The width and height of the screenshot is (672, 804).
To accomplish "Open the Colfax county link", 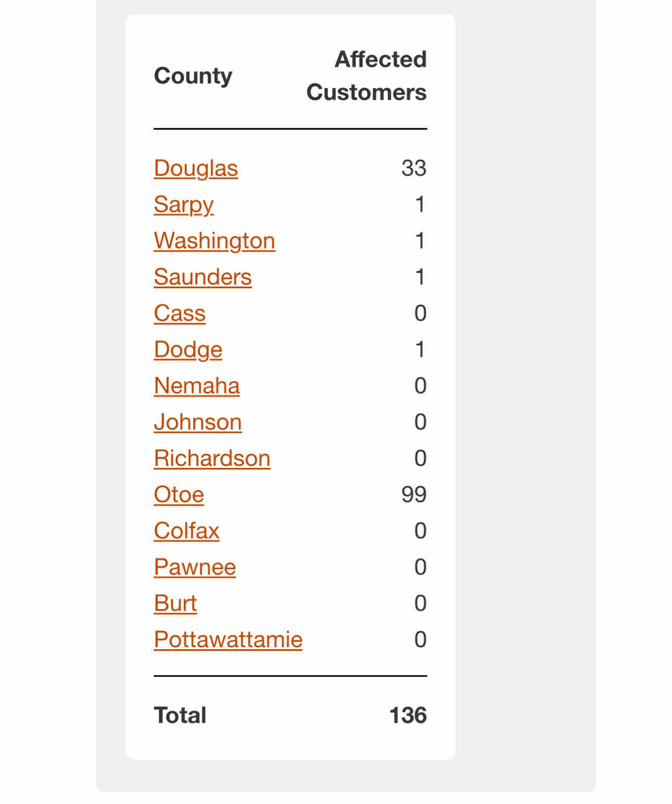I will 186,531.
